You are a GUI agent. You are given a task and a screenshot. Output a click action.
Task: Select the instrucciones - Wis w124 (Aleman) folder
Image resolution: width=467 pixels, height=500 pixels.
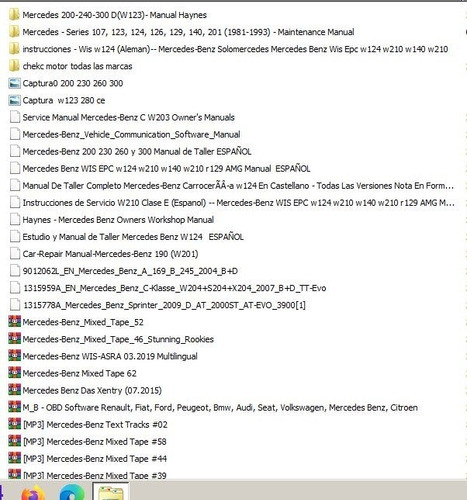click(235, 49)
